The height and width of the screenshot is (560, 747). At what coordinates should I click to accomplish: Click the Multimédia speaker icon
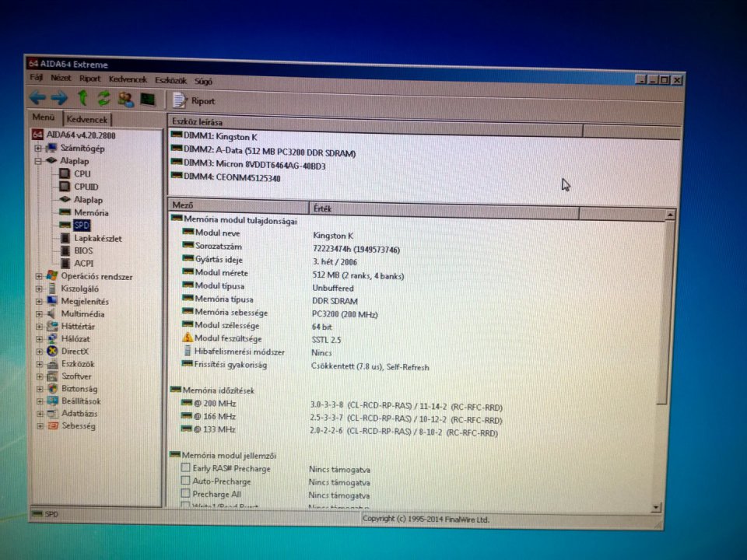pyautogui.click(x=52, y=313)
